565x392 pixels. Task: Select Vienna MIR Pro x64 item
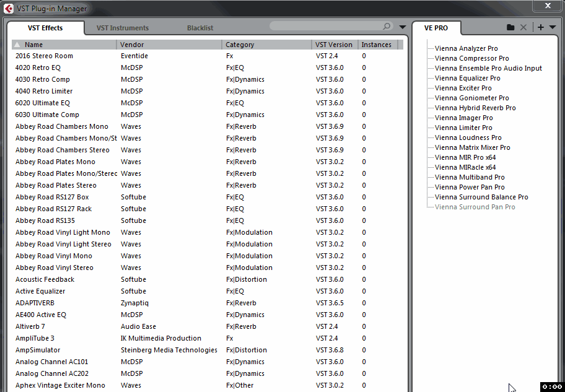point(465,157)
